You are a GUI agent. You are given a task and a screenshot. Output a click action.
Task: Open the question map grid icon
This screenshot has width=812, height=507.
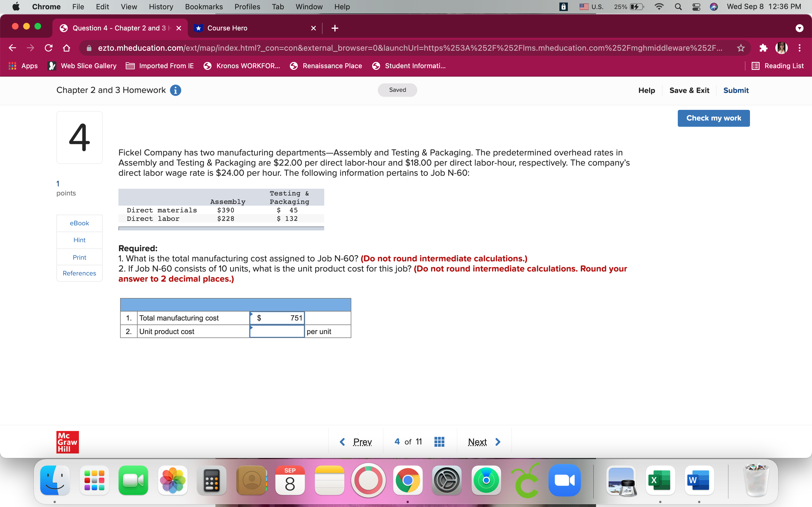[439, 442]
